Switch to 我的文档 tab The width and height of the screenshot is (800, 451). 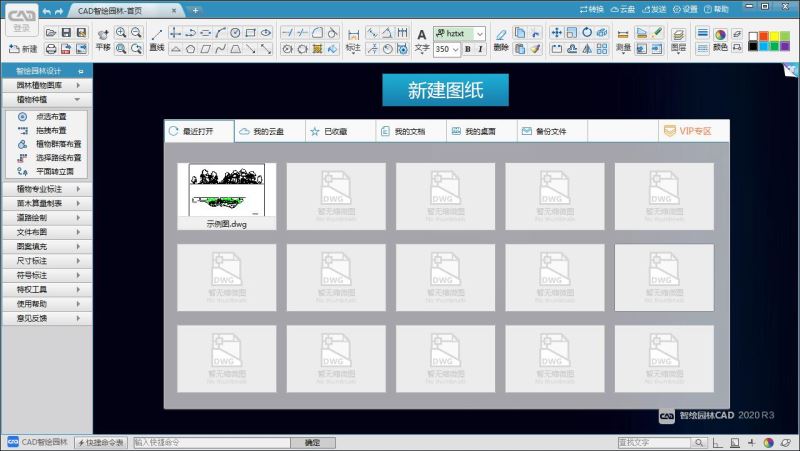tap(411, 131)
